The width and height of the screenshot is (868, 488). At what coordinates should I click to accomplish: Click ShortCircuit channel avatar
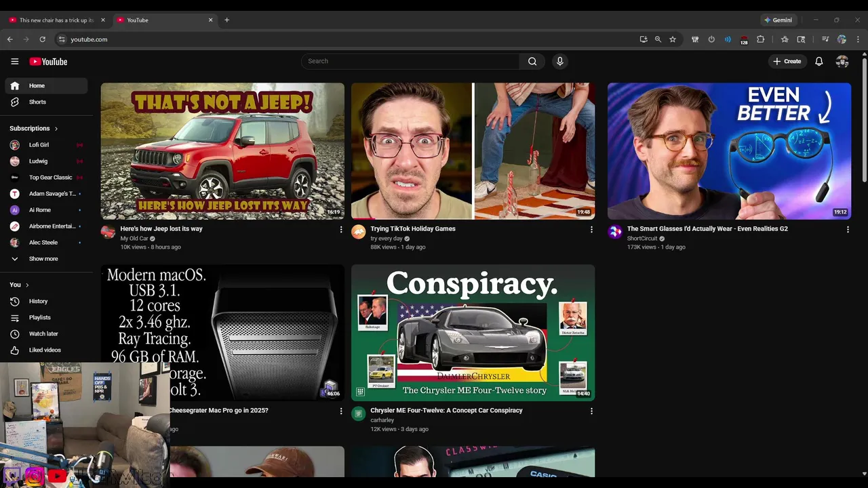[614, 232]
